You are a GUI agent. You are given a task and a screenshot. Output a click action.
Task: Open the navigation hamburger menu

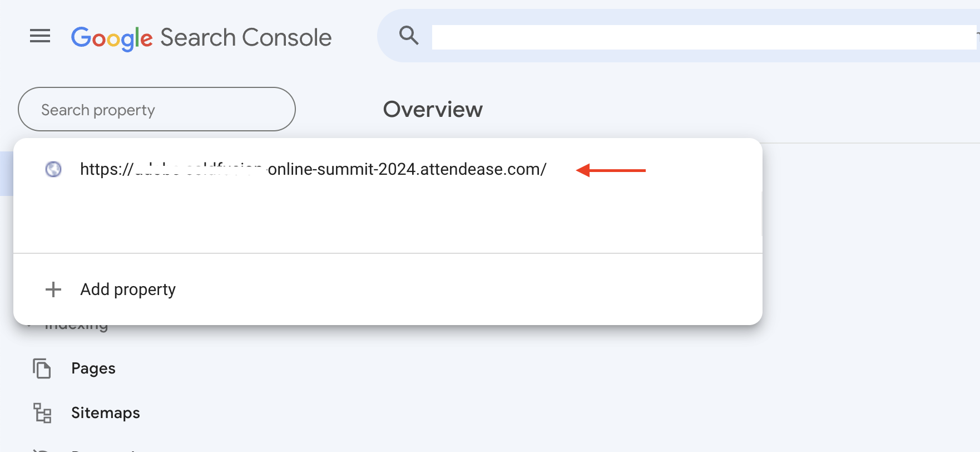39,36
